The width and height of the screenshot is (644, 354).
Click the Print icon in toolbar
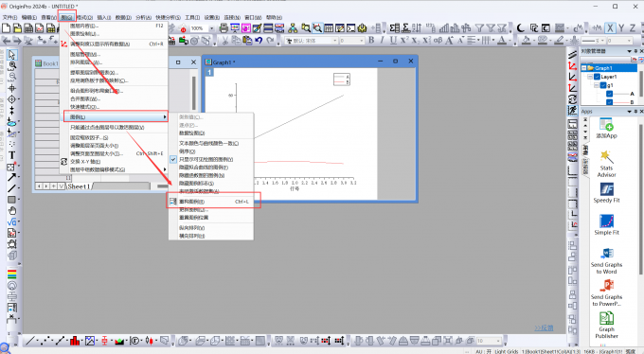[224, 28]
